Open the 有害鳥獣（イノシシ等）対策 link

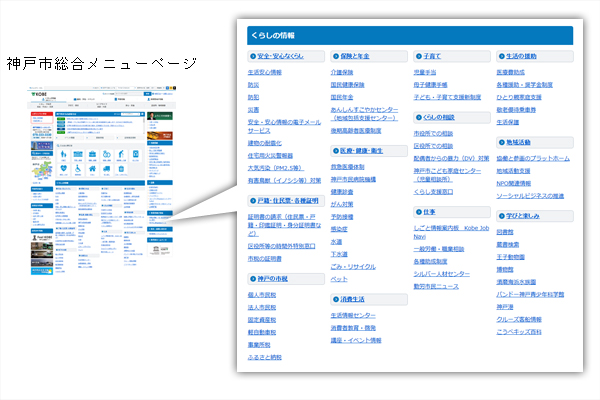click(x=284, y=181)
